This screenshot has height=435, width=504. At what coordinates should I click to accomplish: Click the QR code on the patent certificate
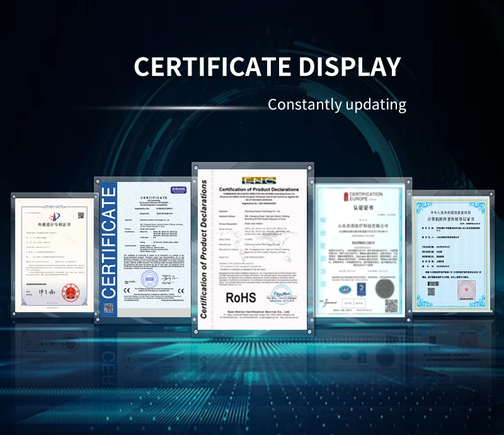pyautogui.click(x=81, y=215)
